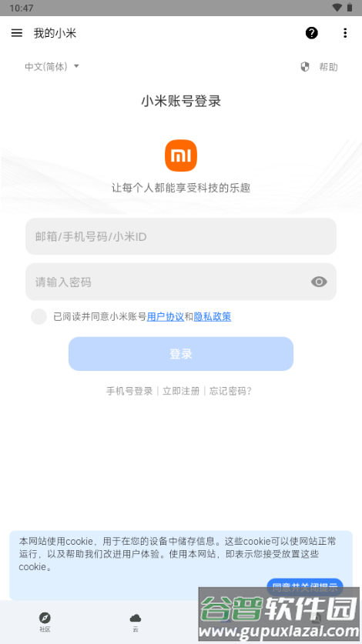Open the hamburger navigation menu
Screen dimensions: 362x644
tap(17, 33)
